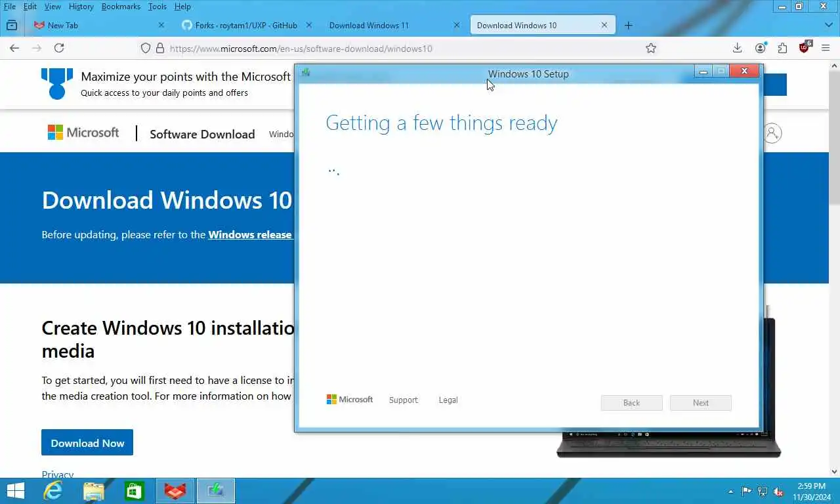
Task: Click the Back button in Windows 10 Setup
Action: click(631, 403)
